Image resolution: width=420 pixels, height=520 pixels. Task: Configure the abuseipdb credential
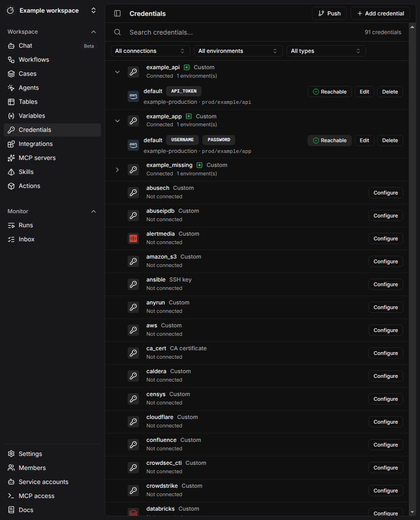pyautogui.click(x=385, y=216)
